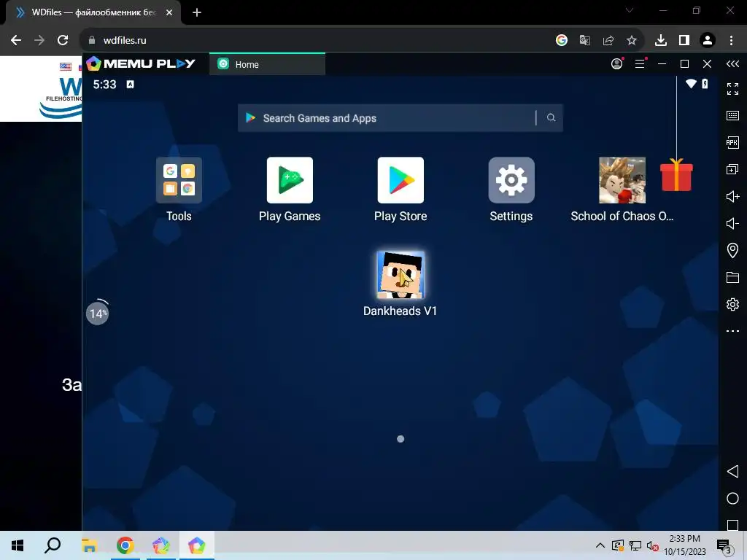Image resolution: width=747 pixels, height=560 pixels.
Task: Open Google icon in address bar
Action: [562, 40]
